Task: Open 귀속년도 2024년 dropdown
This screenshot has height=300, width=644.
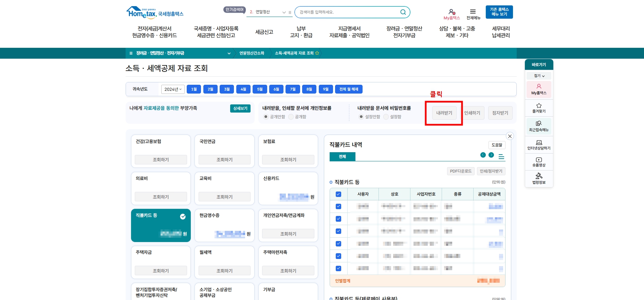Action: point(173,89)
